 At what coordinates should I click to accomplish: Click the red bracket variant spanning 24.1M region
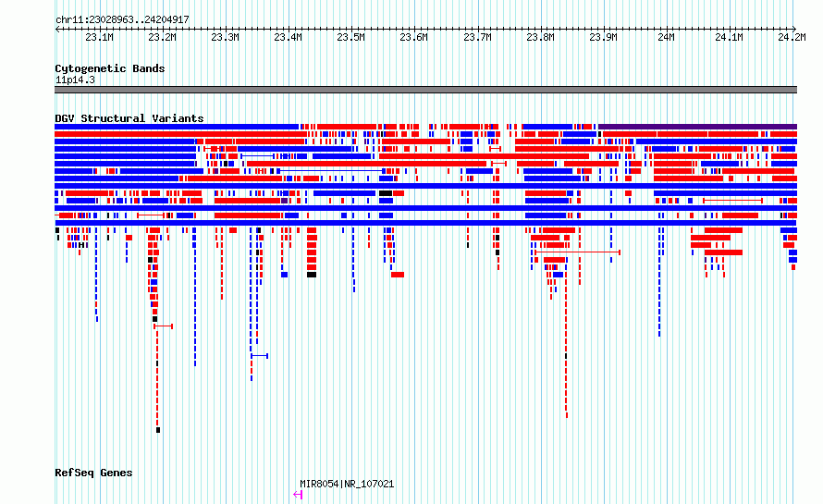(x=732, y=201)
